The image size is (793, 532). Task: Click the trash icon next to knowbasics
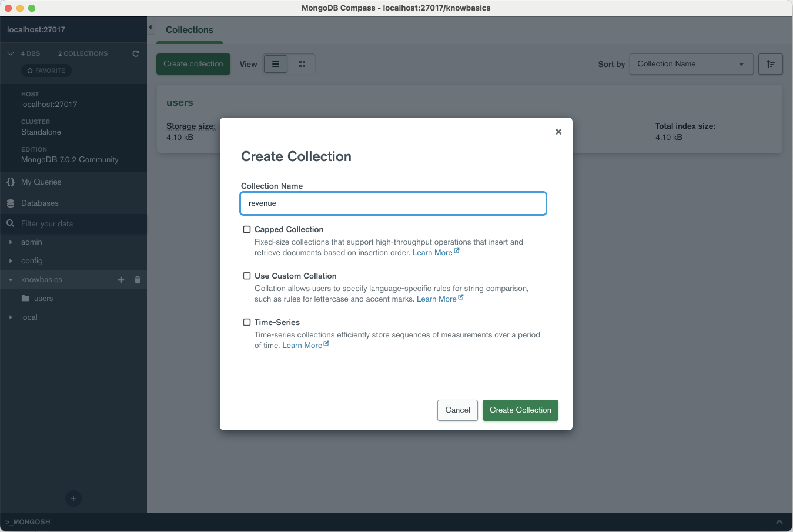[138, 280]
